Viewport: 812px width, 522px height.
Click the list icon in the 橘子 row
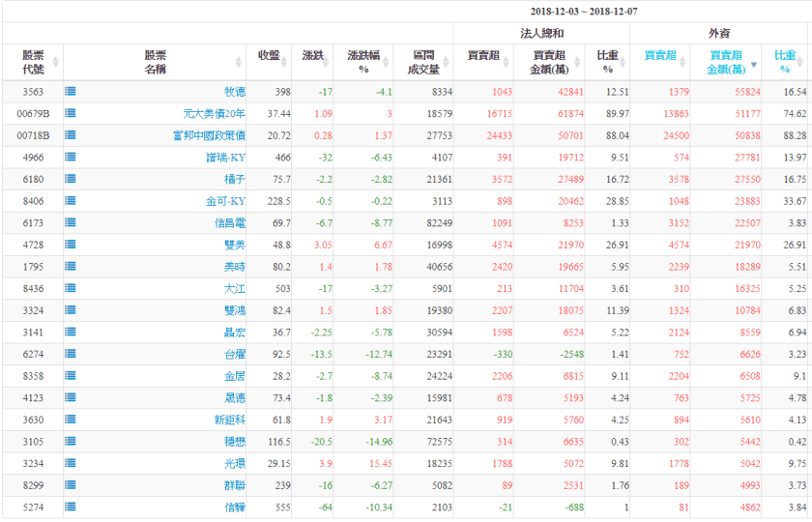tap(71, 179)
